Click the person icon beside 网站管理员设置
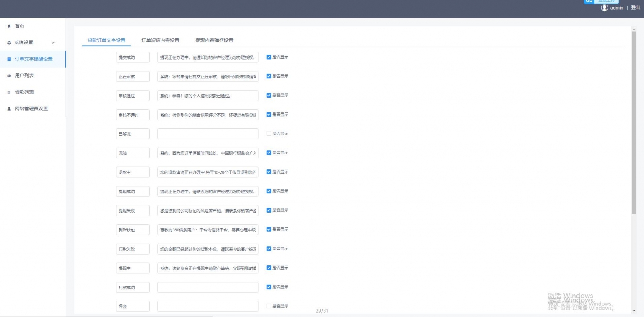This screenshot has height=317, width=644. coord(9,109)
